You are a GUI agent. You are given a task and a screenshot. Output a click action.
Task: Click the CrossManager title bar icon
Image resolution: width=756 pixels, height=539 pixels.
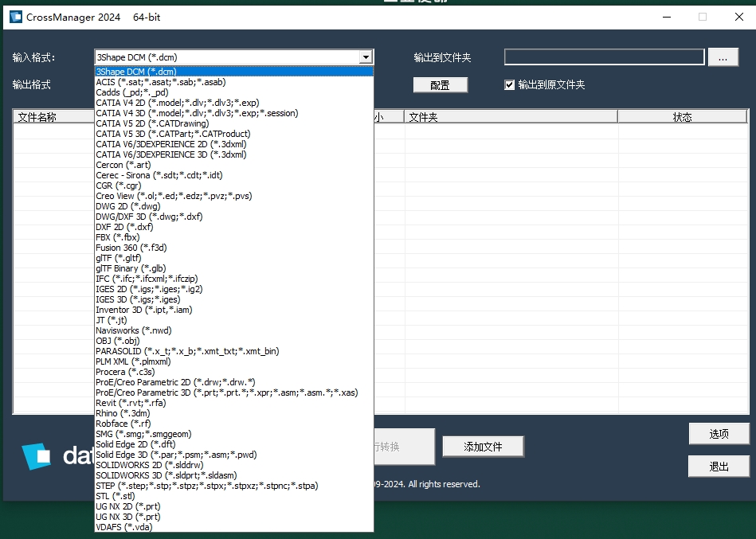pyautogui.click(x=14, y=16)
